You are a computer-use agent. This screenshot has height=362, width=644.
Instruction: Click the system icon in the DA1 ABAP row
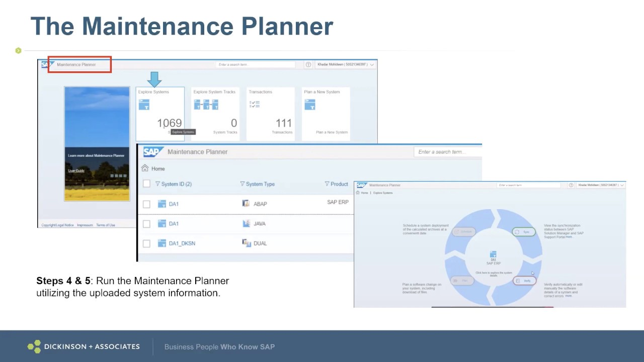[x=162, y=204]
